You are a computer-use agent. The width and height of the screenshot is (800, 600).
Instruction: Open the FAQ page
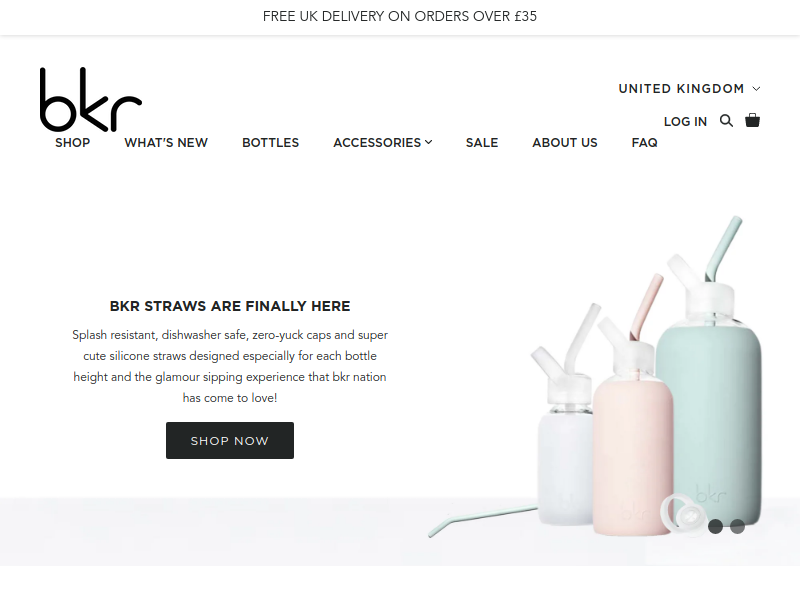click(644, 143)
